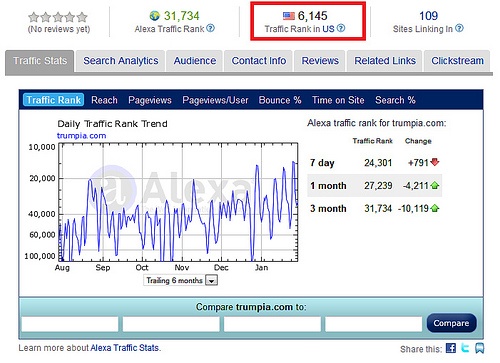Screen dimensions: 500x363
Task: Open the Trailing 6 months dropdown
Action: (x=181, y=280)
